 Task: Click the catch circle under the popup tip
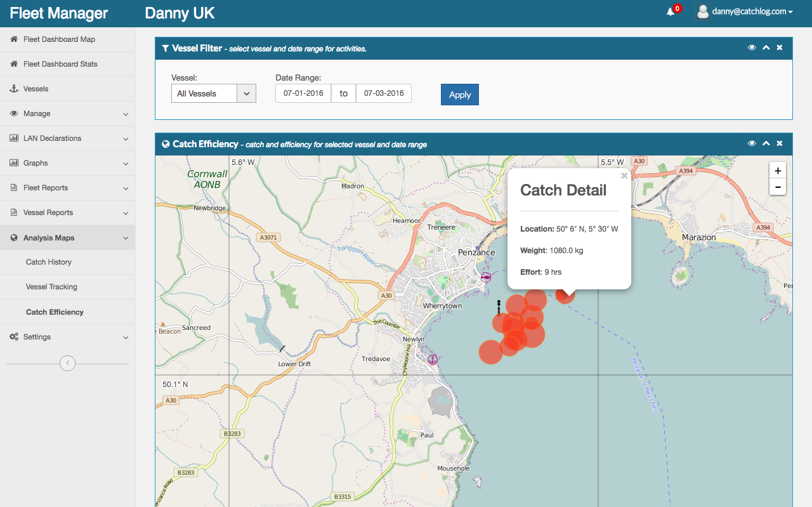point(565,294)
